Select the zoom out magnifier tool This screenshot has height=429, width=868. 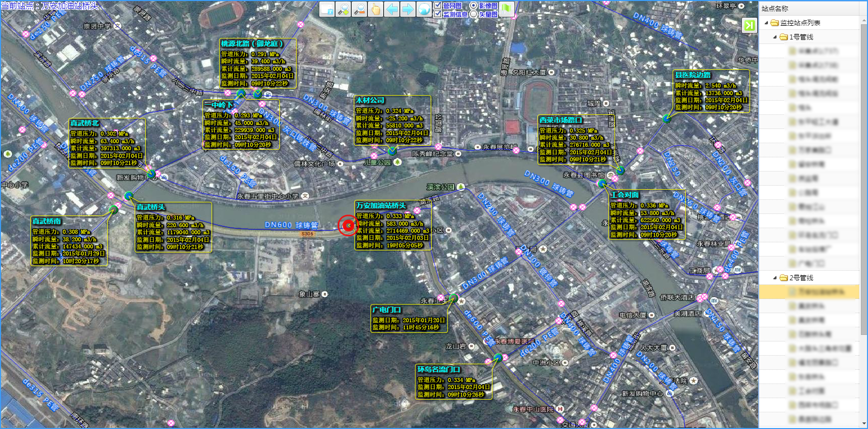click(359, 9)
